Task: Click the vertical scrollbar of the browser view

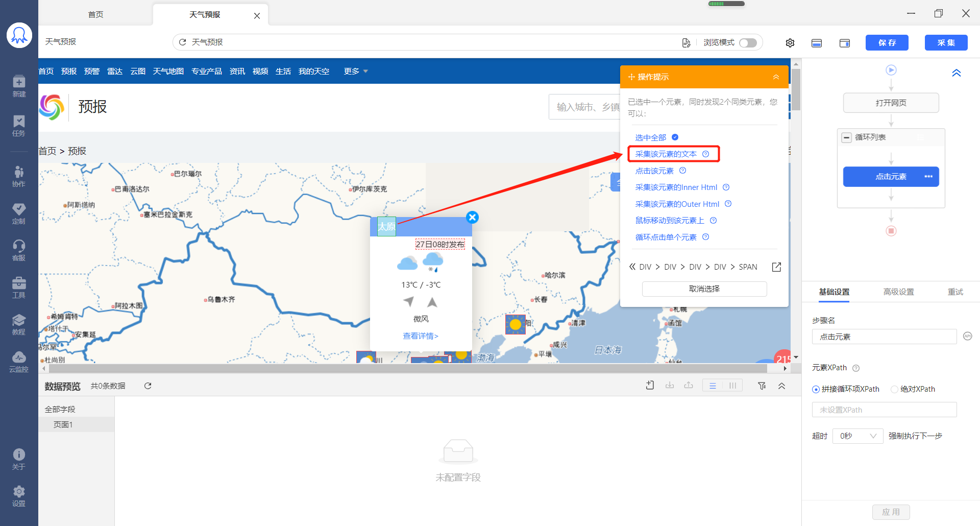Action: [796, 90]
